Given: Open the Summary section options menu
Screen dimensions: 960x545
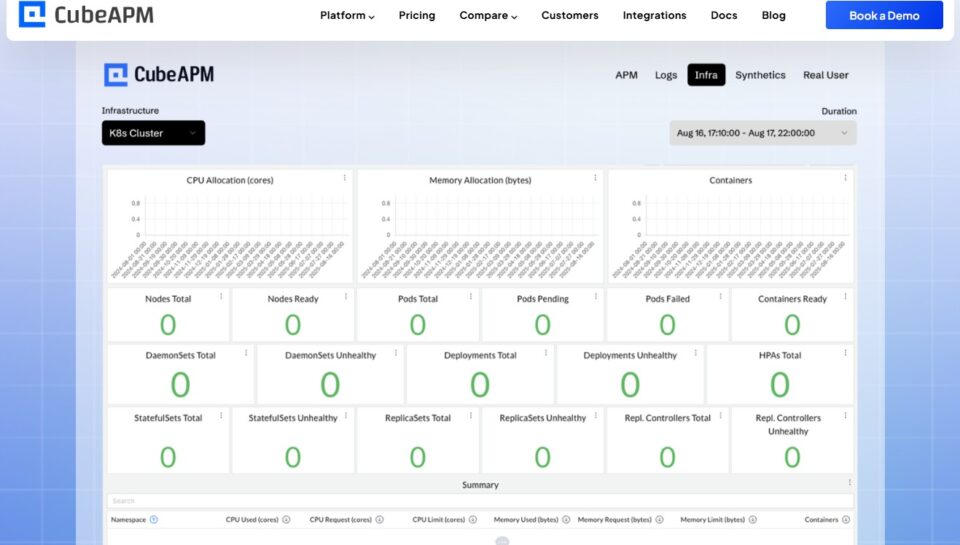Looking at the screenshot, I should click(849, 483).
